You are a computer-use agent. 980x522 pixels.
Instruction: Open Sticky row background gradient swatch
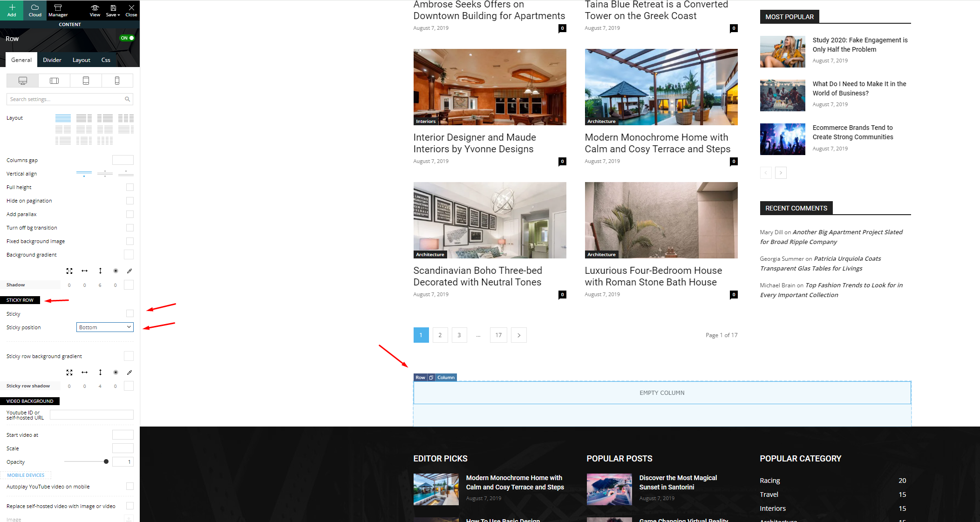click(x=129, y=356)
